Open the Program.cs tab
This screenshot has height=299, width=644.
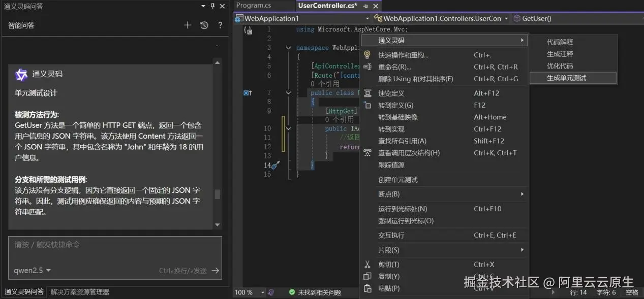tap(254, 6)
